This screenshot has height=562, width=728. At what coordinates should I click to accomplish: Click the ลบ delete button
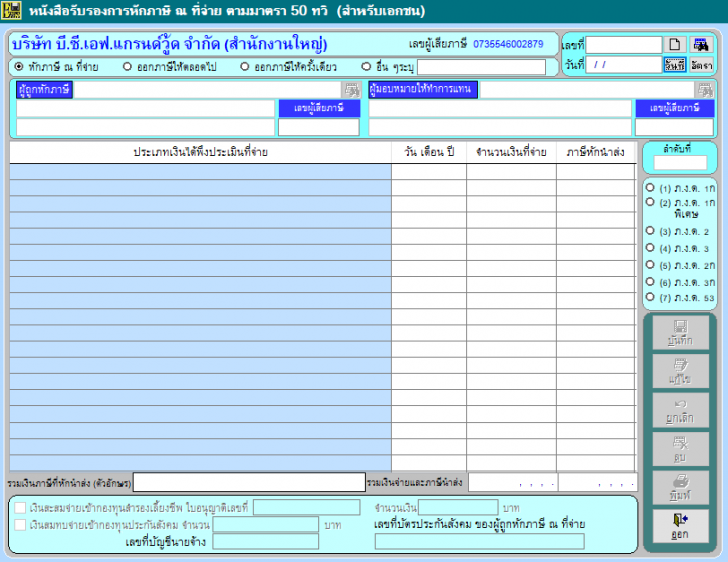tap(680, 449)
